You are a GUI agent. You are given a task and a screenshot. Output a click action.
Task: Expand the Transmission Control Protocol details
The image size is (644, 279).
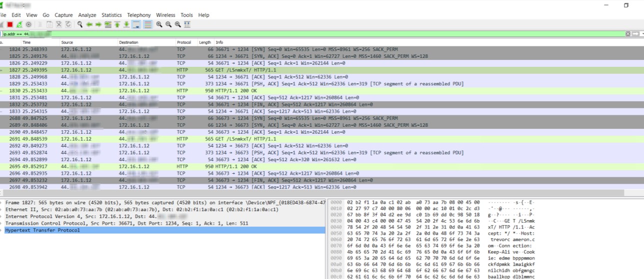tap(2, 224)
